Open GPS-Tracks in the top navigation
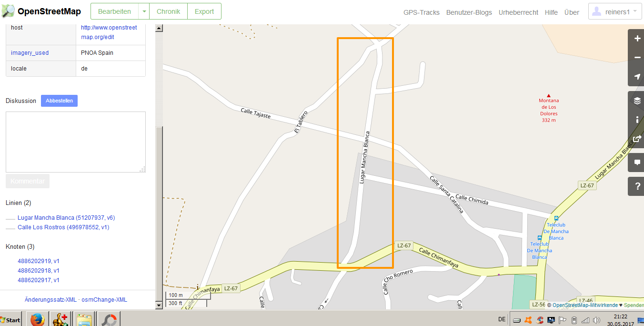The width and height of the screenshot is (644, 326). 422,12
